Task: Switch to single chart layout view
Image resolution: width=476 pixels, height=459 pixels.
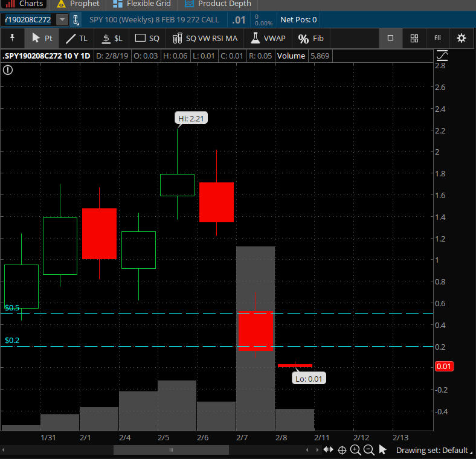Action: coord(390,38)
